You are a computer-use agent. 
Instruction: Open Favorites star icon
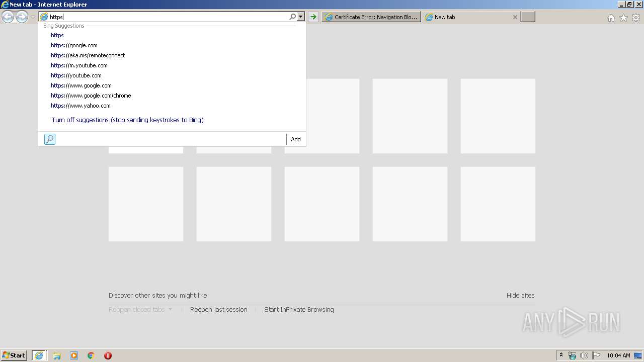point(623,18)
